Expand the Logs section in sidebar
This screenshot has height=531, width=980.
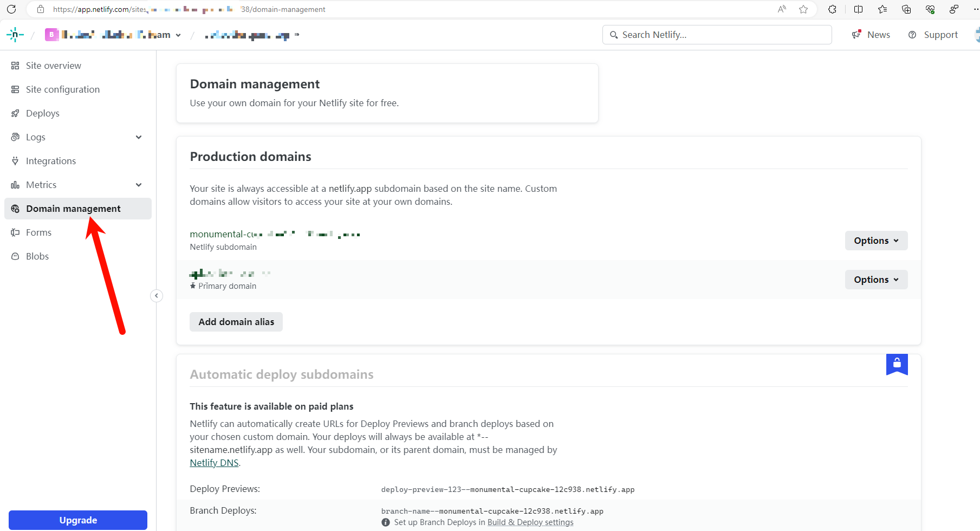pos(139,137)
